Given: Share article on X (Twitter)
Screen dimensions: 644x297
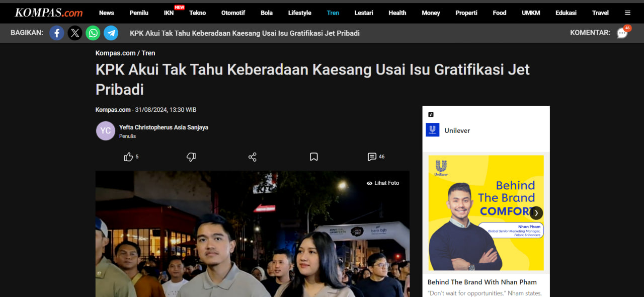Looking at the screenshot, I should tap(75, 33).
